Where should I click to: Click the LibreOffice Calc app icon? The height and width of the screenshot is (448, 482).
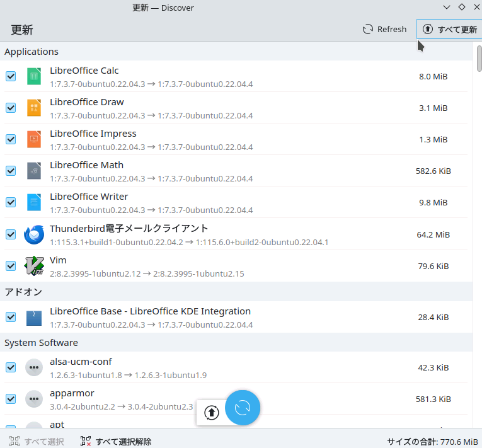click(34, 76)
